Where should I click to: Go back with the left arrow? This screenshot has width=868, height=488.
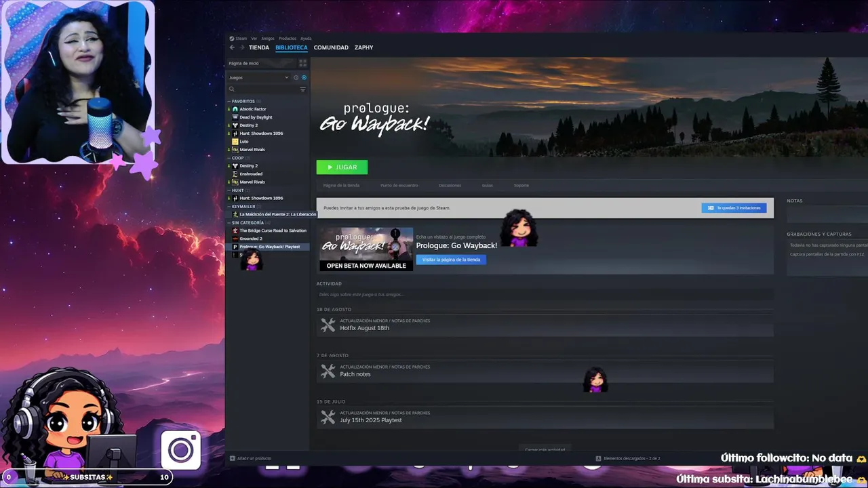[x=232, y=47]
